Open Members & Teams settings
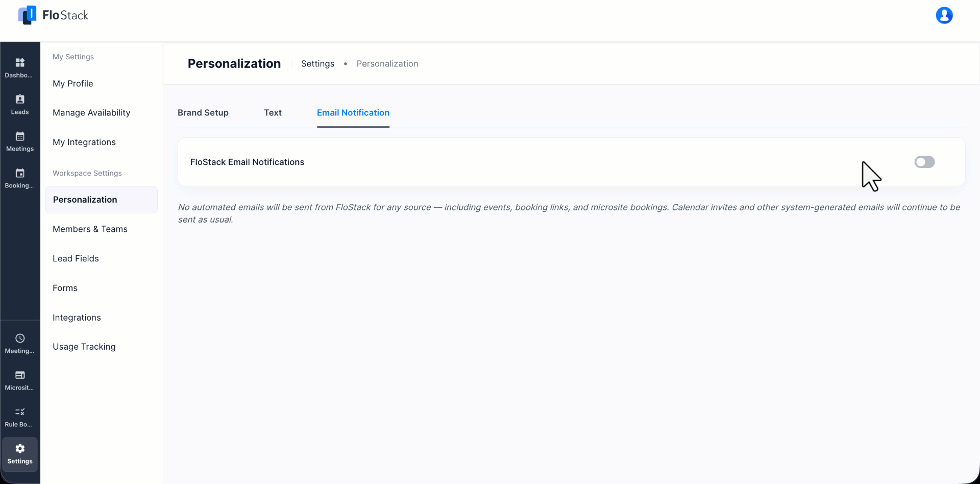The image size is (980, 484). coord(90,229)
